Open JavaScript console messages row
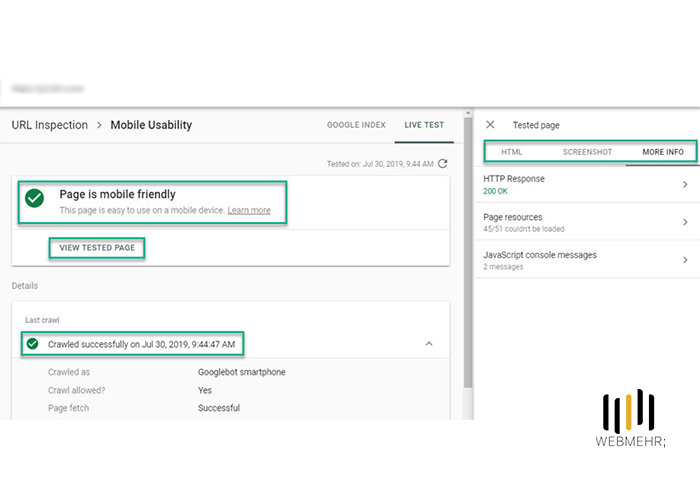This screenshot has width=700, height=500. coord(684,260)
